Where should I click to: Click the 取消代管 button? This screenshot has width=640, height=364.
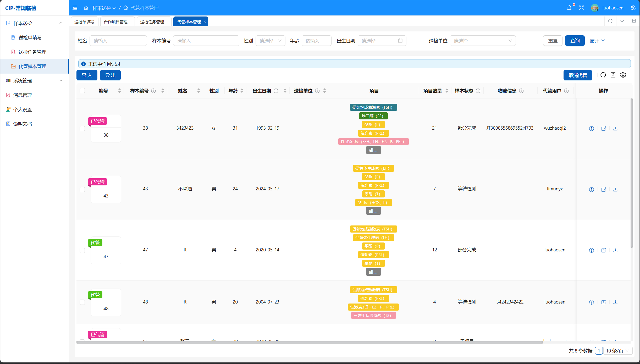click(x=577, y=75)
